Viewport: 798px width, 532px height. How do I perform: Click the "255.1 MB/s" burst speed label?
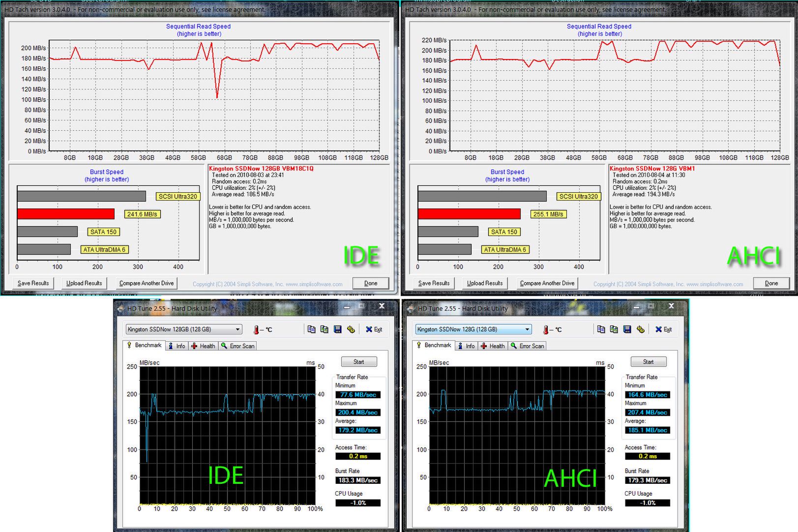[548, 214]
